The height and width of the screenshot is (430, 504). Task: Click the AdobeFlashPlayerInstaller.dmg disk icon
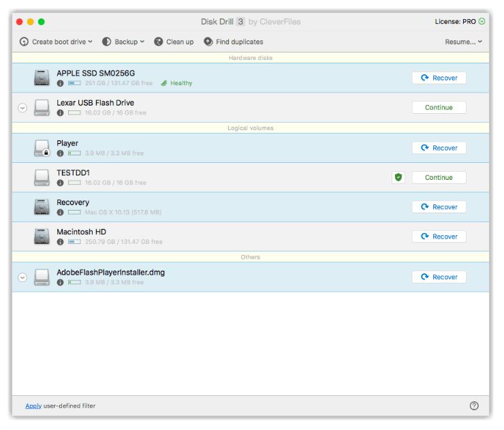(x=42, y=277)
